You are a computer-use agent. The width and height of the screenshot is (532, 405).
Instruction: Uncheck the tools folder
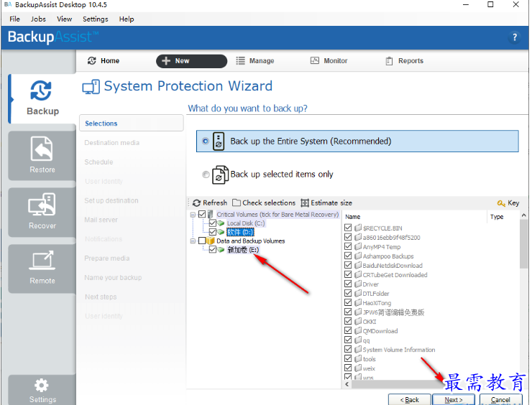pos(348,358)
